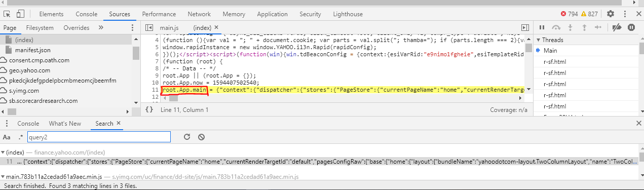644x190 pixels.
Task: Clear the search results
Action: coord(201,137)
